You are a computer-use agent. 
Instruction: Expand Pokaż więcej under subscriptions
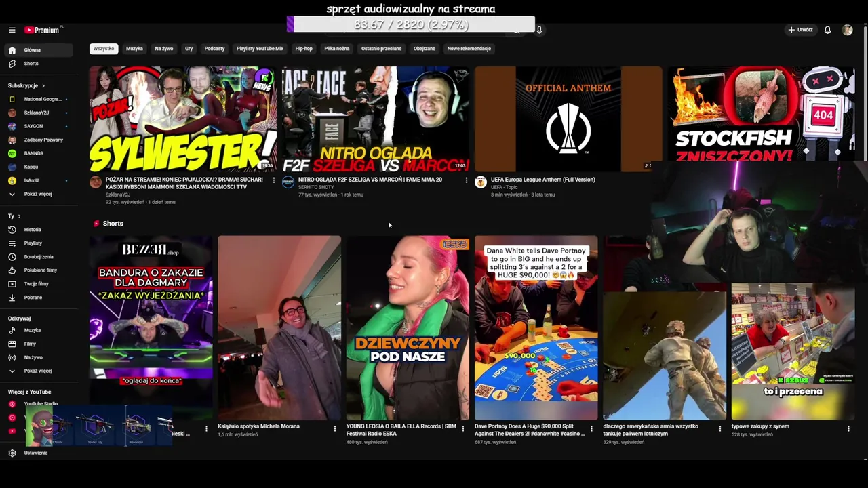point(39,194)
